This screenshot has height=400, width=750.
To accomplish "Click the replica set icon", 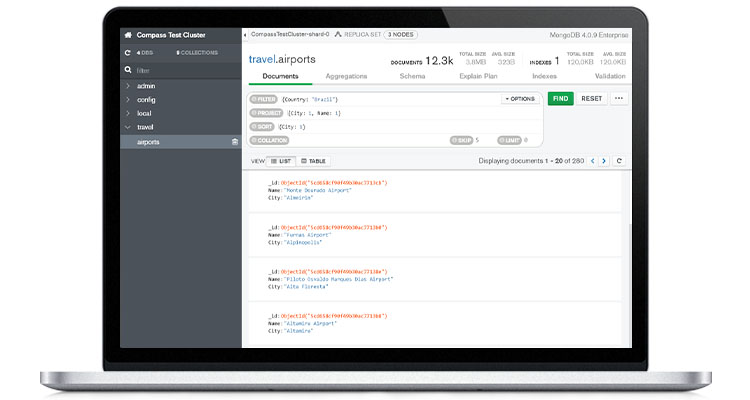I will pyautogui.click(x=338, y=34).
